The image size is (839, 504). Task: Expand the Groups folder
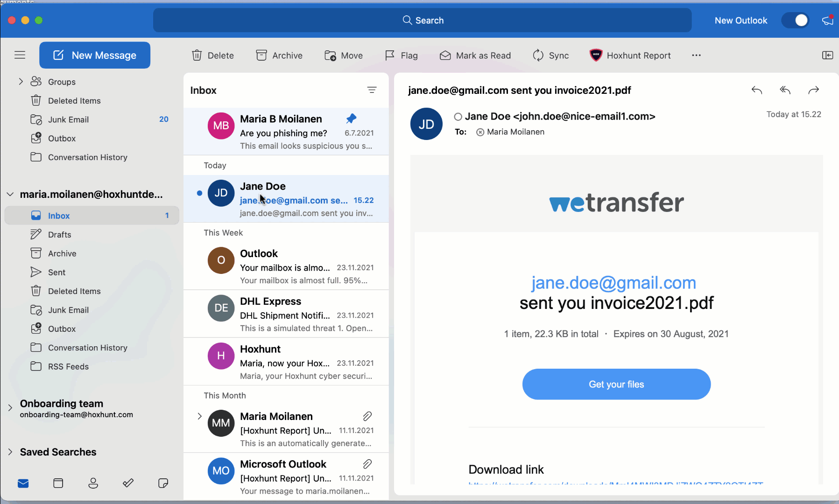(x=21, y=82)
